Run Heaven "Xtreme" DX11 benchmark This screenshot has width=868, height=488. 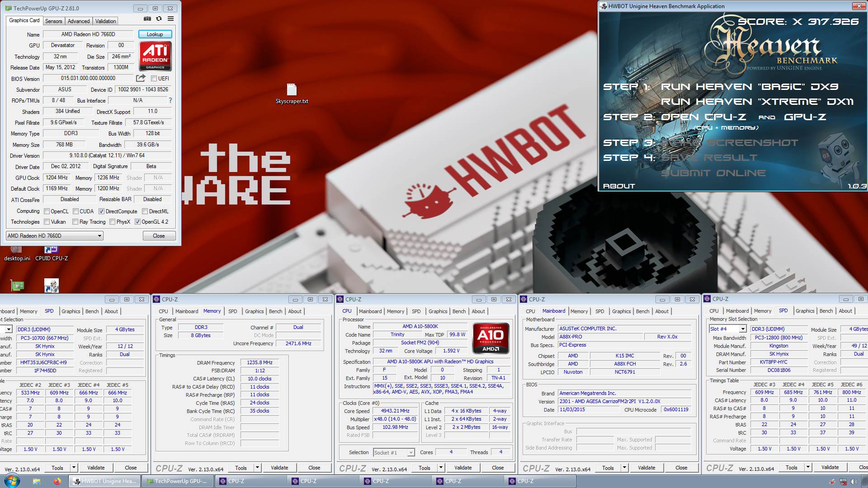point(757,102)
